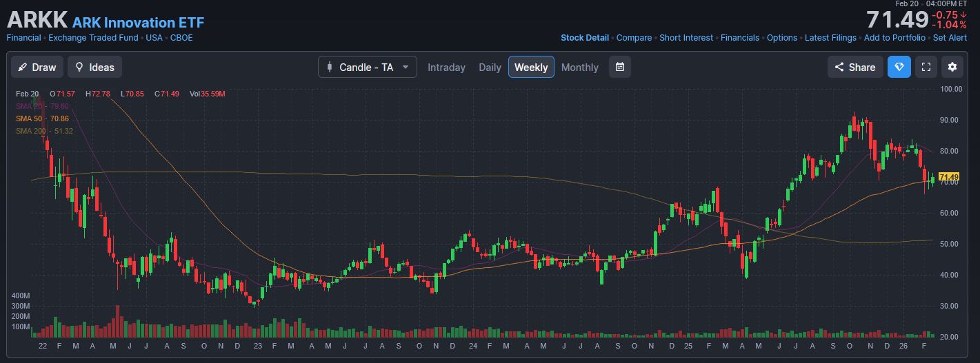Open the CBOE exchange link
This screenshot has width=980, height=363.
coord(181,38)
